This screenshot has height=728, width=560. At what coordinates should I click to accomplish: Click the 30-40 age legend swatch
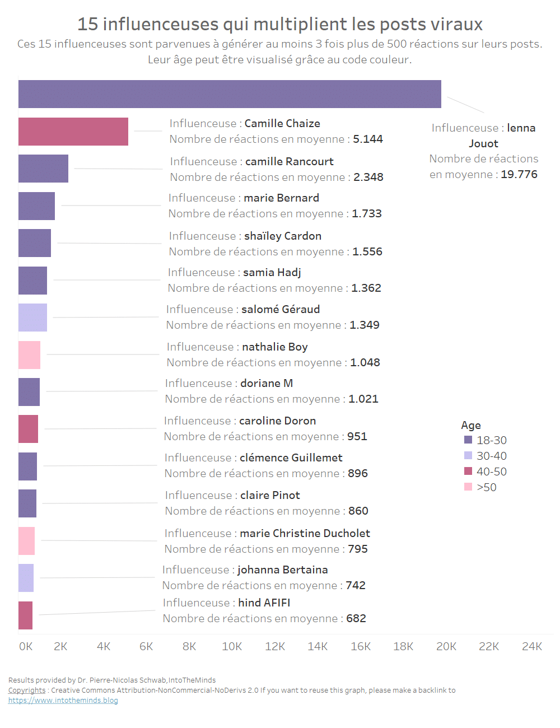tap(468, 456)
